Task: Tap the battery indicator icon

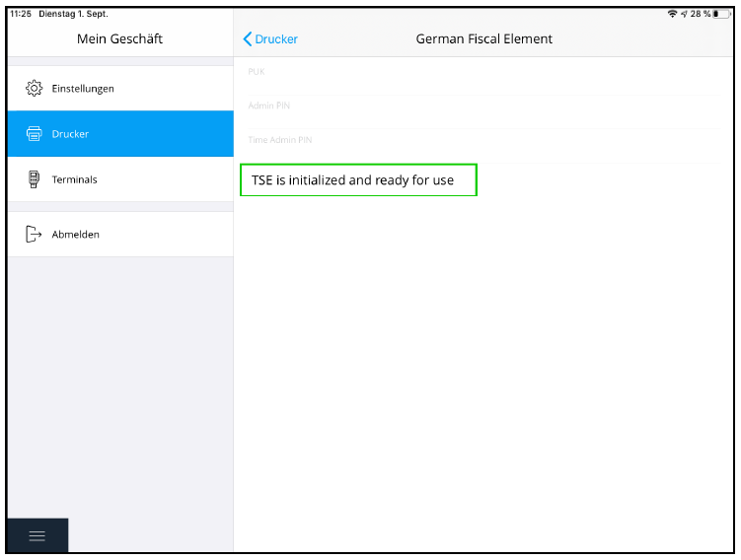Action: click(x=721, y=14)
